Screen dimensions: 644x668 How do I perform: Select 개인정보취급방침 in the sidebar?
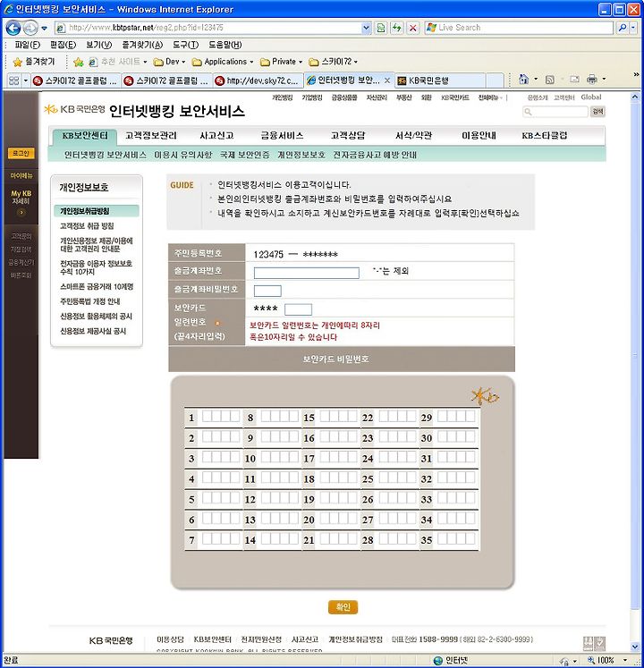point(97,211)
